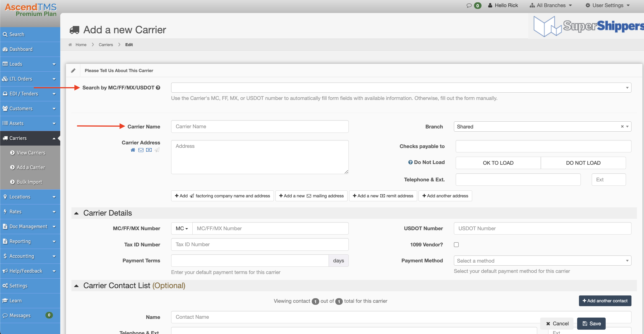Focus the Carrier Name field
Screen dimensions: 644x334
tap(260, 126)
